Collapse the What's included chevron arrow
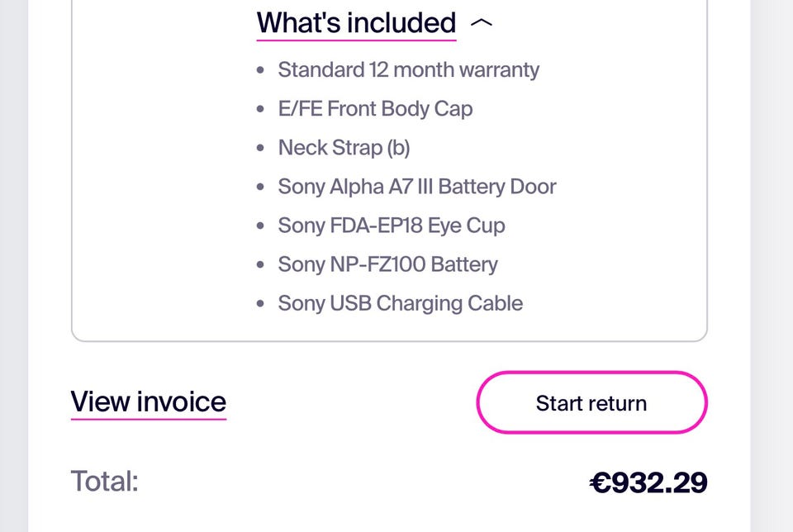Screen dimensions: 793x532 [481, 23]
